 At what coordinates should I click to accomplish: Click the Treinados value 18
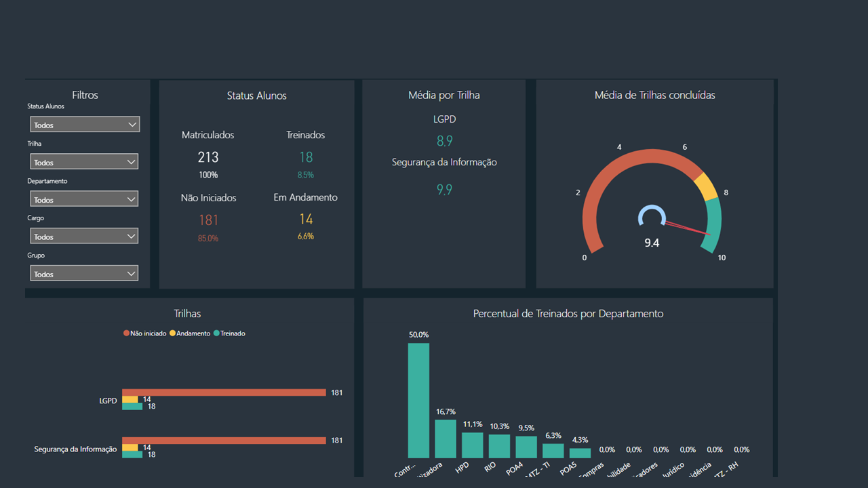306,157
